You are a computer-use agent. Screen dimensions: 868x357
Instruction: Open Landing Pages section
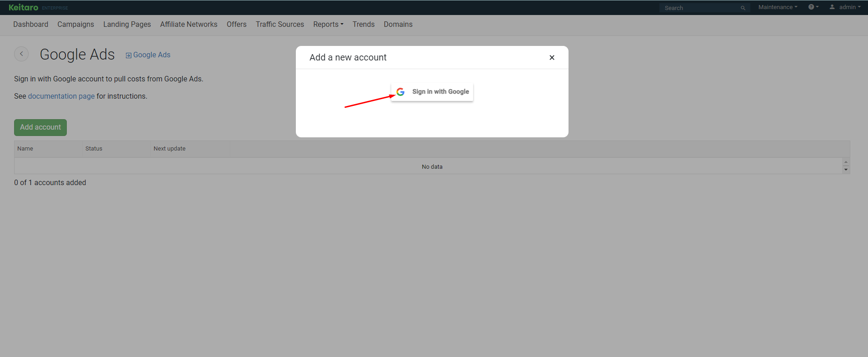127,25
